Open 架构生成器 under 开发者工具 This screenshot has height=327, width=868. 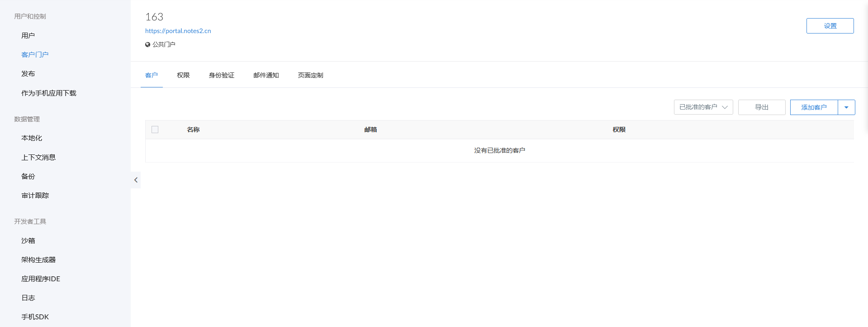pyautogui.click(x=38, y=260)
